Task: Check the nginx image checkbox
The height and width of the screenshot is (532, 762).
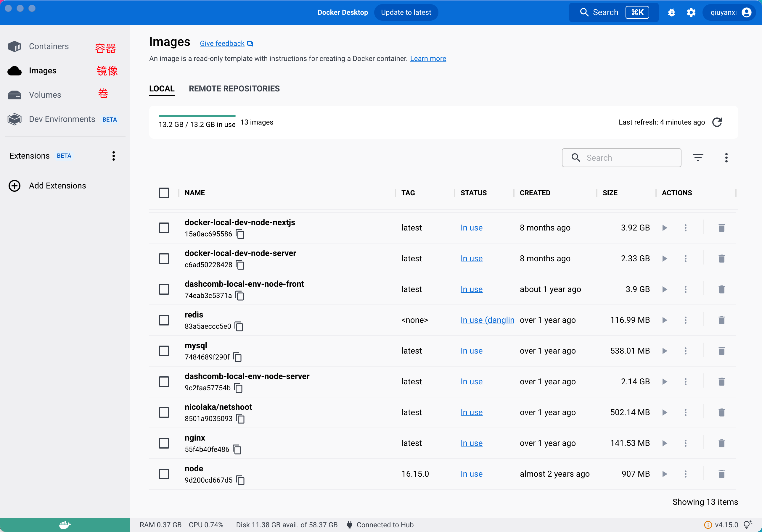Action: tap(164, 443)
